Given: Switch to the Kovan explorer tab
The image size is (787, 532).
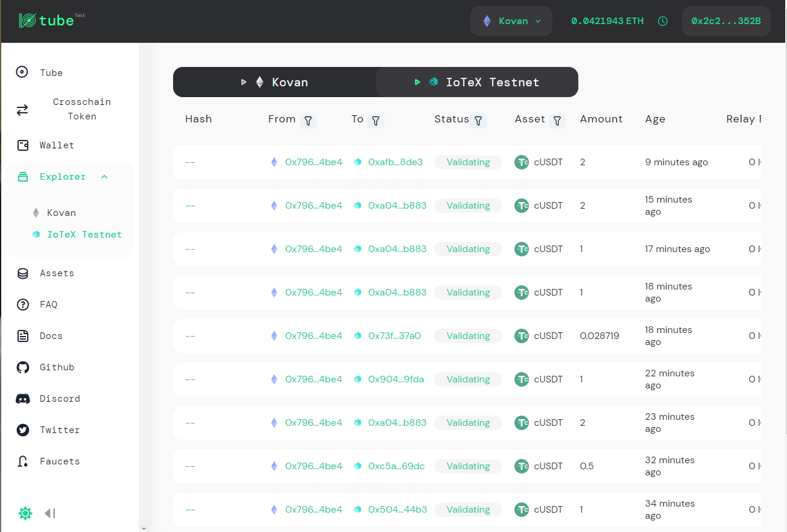Looking at the screenshot, I should click(274, 82).
